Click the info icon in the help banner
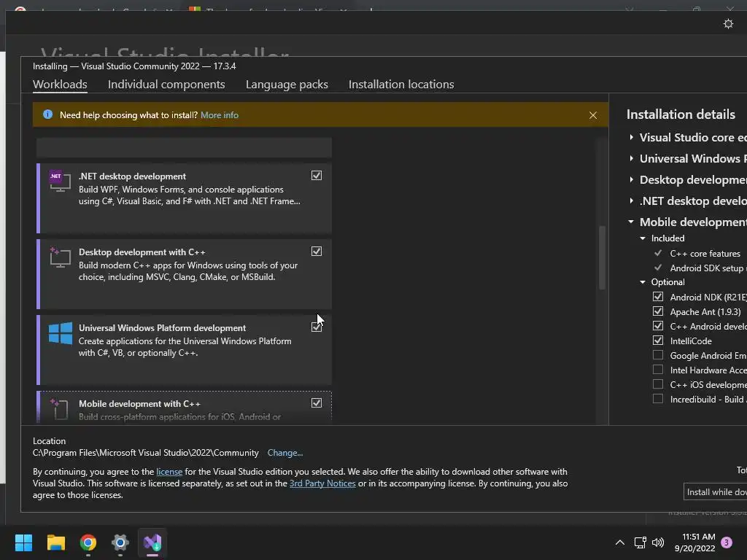747x560 pixels. coord(47,114)
